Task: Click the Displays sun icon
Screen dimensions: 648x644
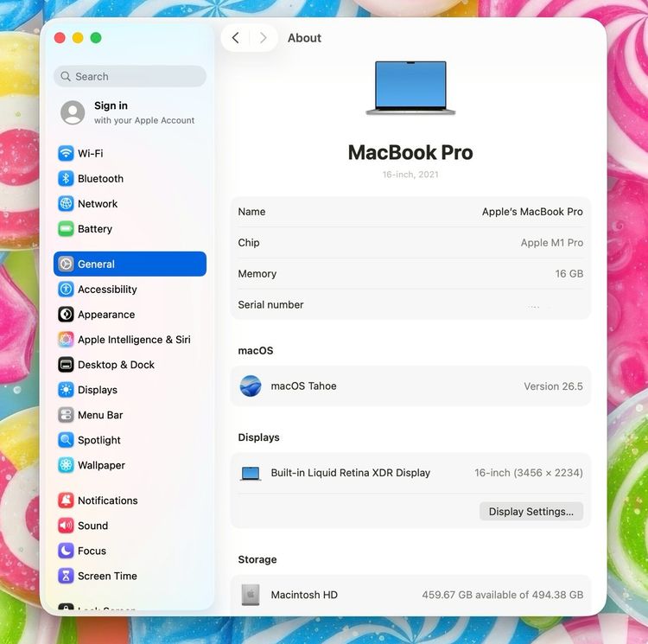Action: 66,390
